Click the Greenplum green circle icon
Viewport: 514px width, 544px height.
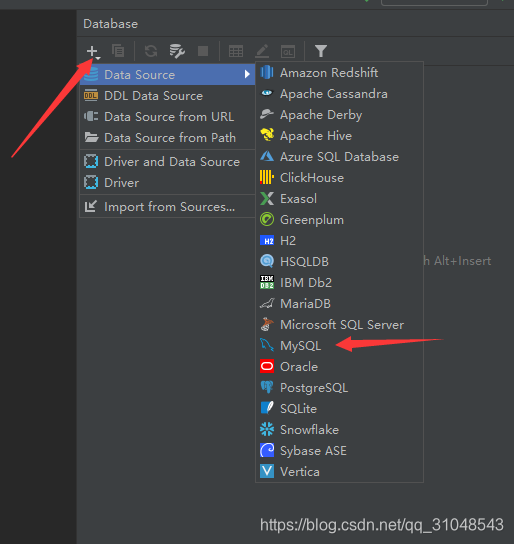tap(267, 219)
